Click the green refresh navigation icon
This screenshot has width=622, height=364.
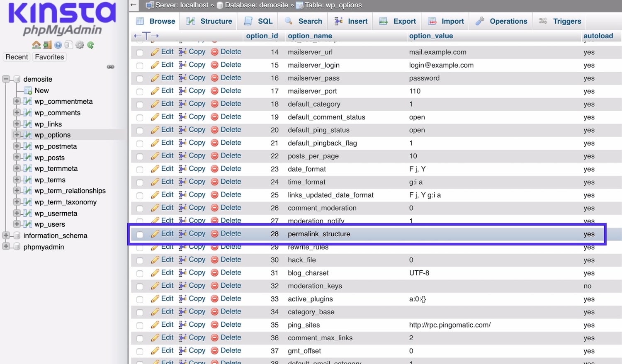(90, 45)
